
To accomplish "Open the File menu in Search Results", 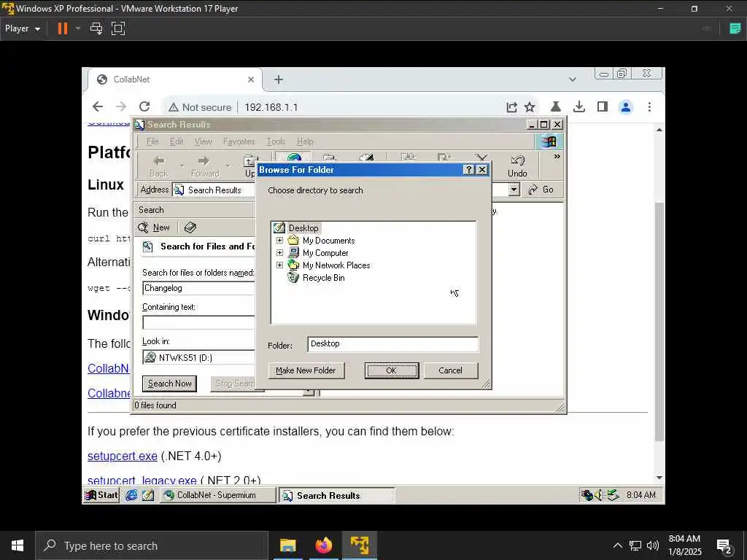I will click(x=152, y=141).
